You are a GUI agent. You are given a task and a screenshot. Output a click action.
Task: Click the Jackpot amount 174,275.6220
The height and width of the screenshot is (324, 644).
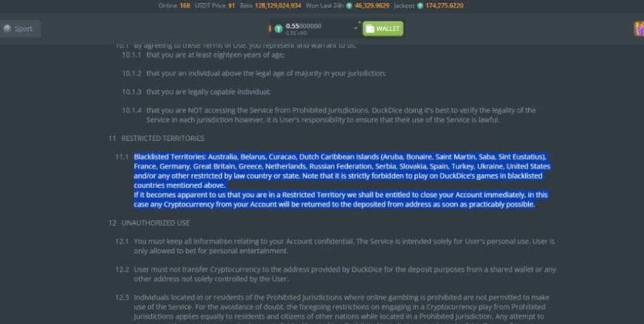445,6
